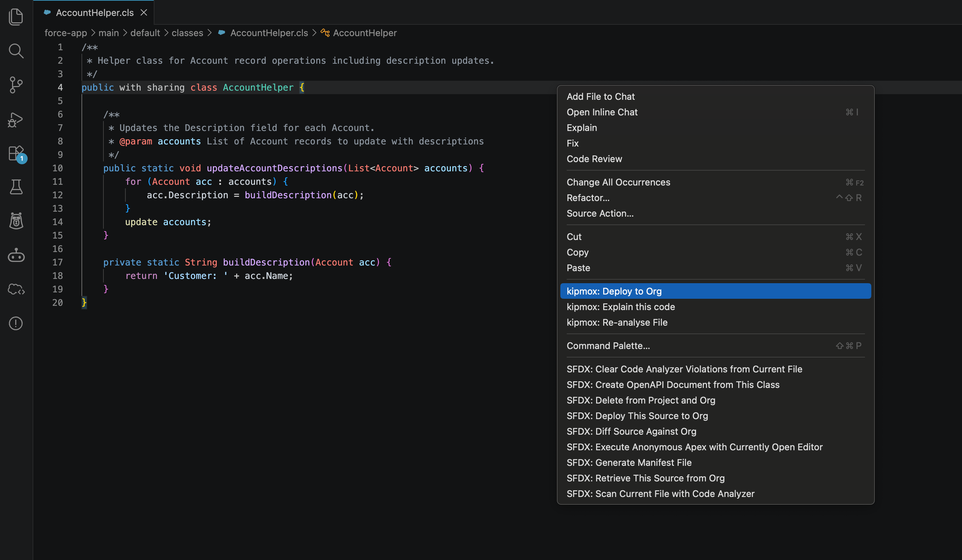The width and height of the screenshot is (962, 560).
Task: Choose SFDX: Create OpenAPI Document
Action: [715, 385]
